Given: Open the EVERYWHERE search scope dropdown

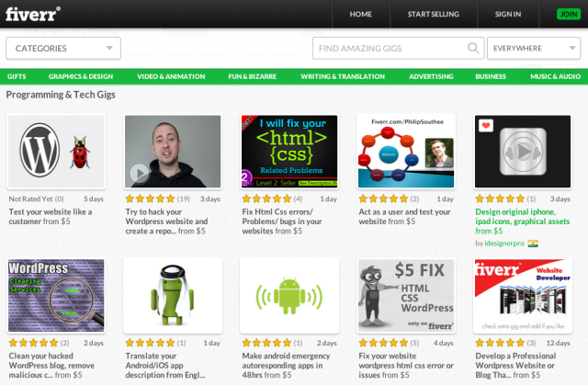Looking at the screenshot, I should 534,48.
